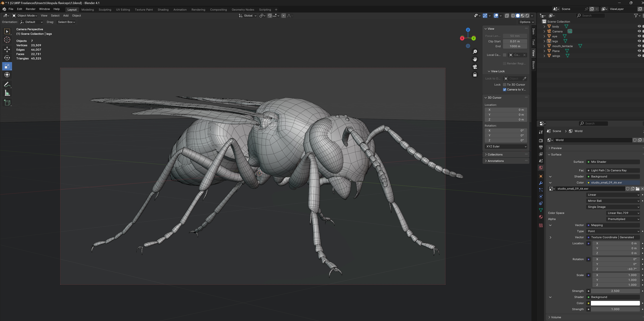This screenshot has height=321, width=644.
Task: Click the Clip Start value field
Action: [515, 41]
